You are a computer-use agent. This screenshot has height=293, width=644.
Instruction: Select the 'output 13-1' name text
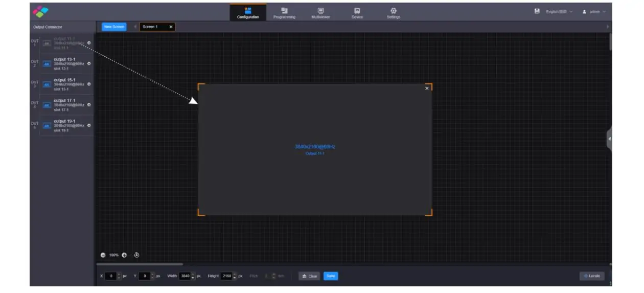(64, 59)
